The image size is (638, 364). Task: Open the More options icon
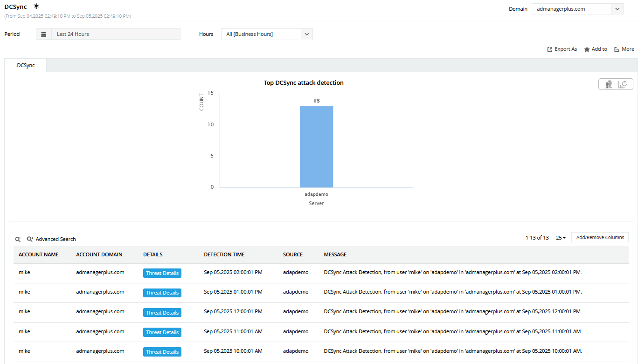pyautogui.click(x=617, y=49)
